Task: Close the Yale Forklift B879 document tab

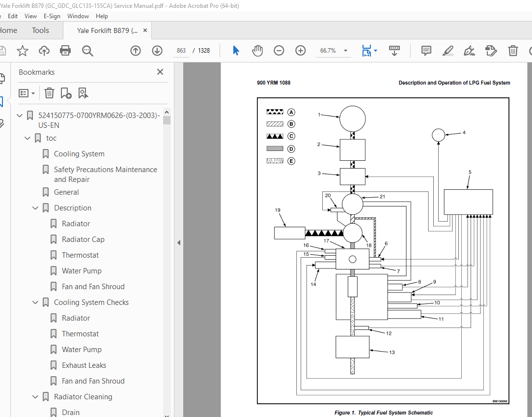Action: tap(145, 30)
